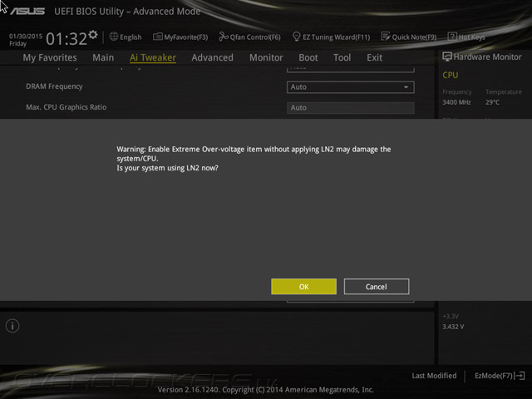Click the EzMode exit arrow icon

[520, 376]
